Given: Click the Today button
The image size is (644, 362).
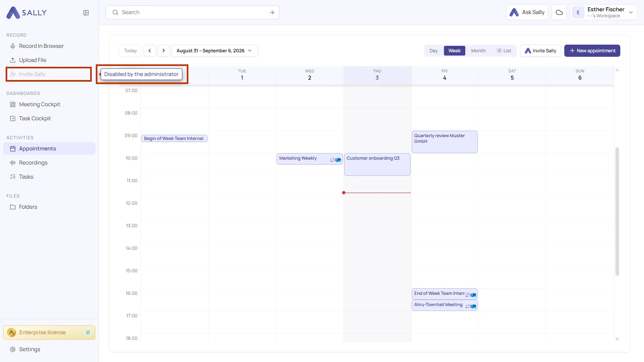Looking at the screenshot, I should (x=130, y=51).
